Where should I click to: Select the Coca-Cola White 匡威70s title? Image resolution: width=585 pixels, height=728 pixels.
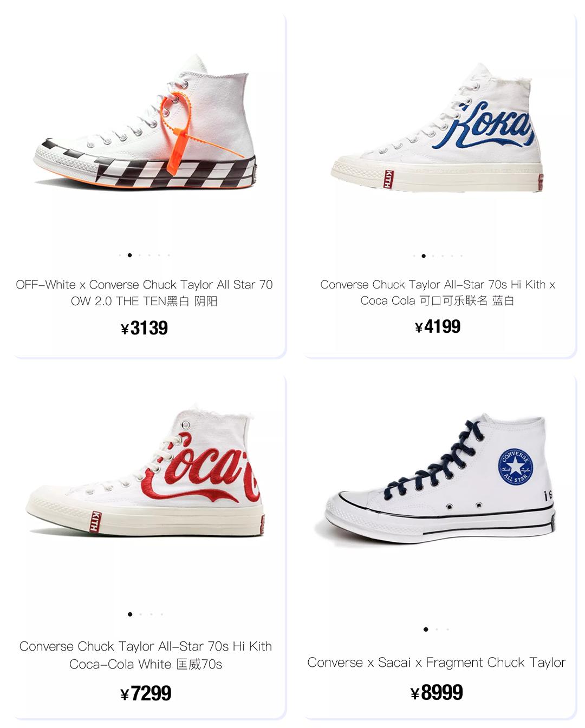pyautogui.click(x=145, y=655)
